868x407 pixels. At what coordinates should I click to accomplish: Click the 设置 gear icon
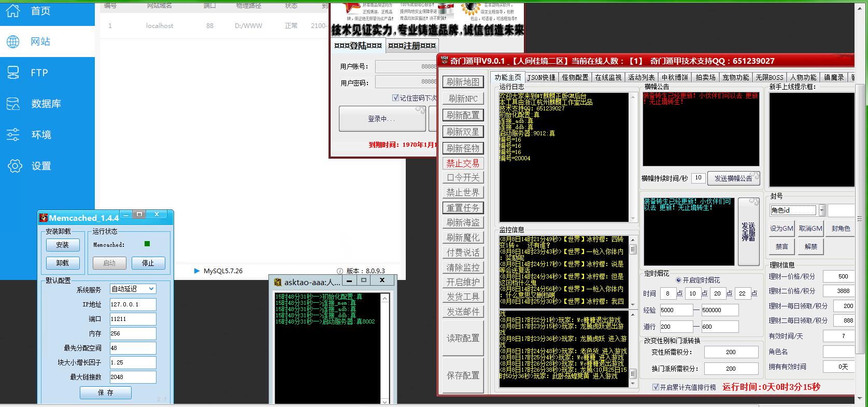click(15, 166)
